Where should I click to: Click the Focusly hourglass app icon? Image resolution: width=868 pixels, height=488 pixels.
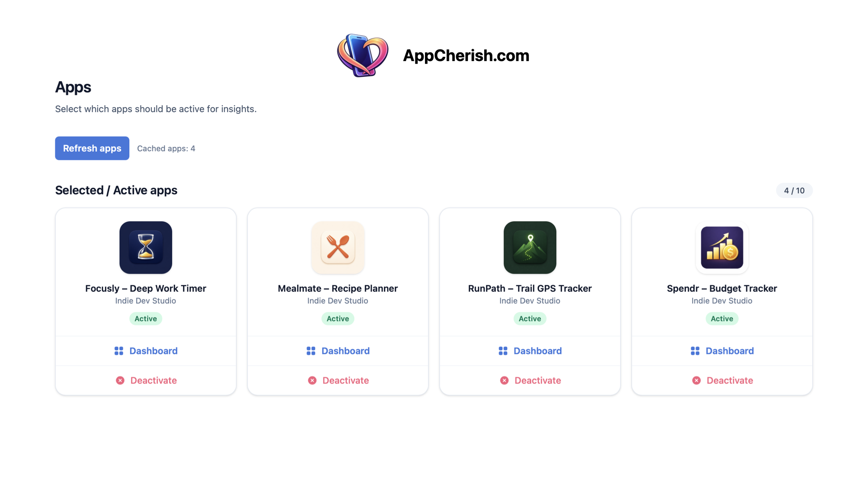[146, 248]
